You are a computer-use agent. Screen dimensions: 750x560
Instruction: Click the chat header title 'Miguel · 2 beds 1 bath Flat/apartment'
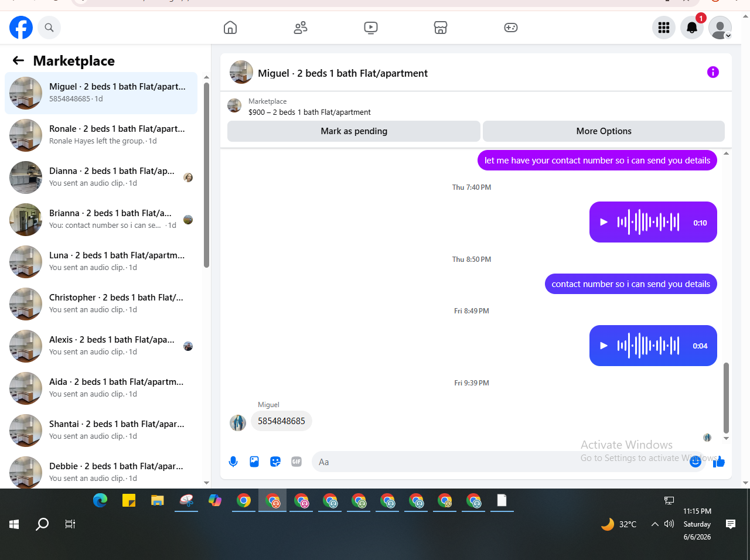click(x=343, y=73)
